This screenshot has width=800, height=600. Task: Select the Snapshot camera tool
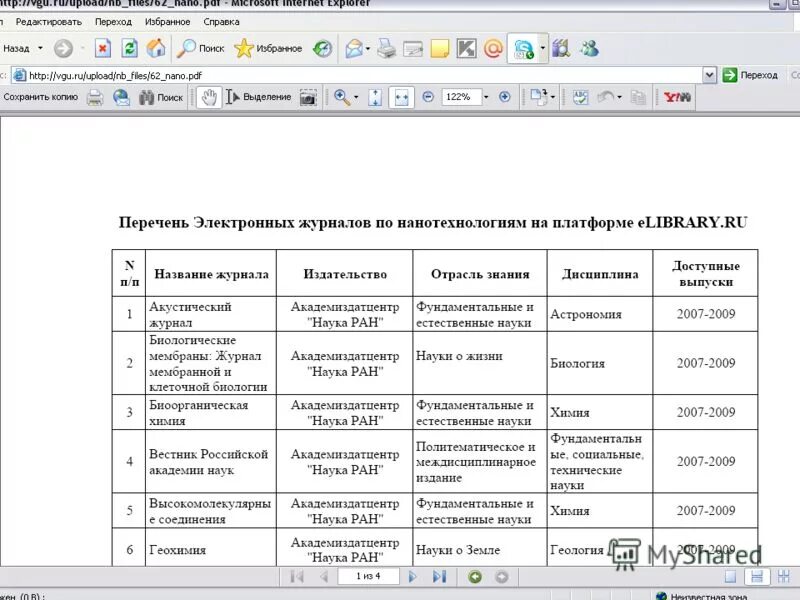pos(308,97)
